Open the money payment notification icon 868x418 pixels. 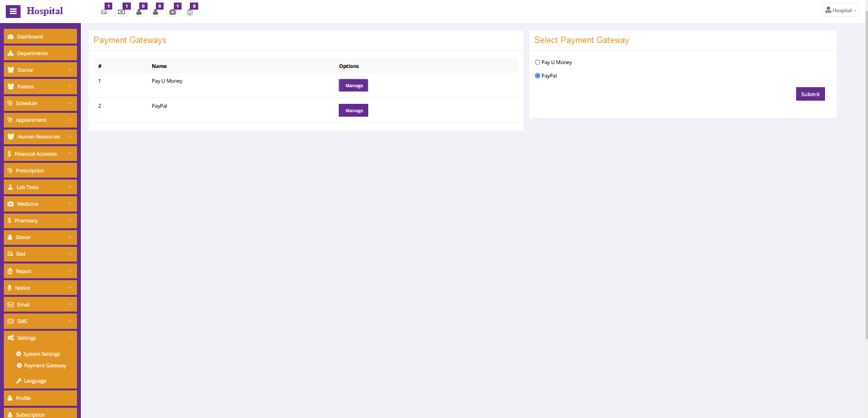[x=121, y=12]
